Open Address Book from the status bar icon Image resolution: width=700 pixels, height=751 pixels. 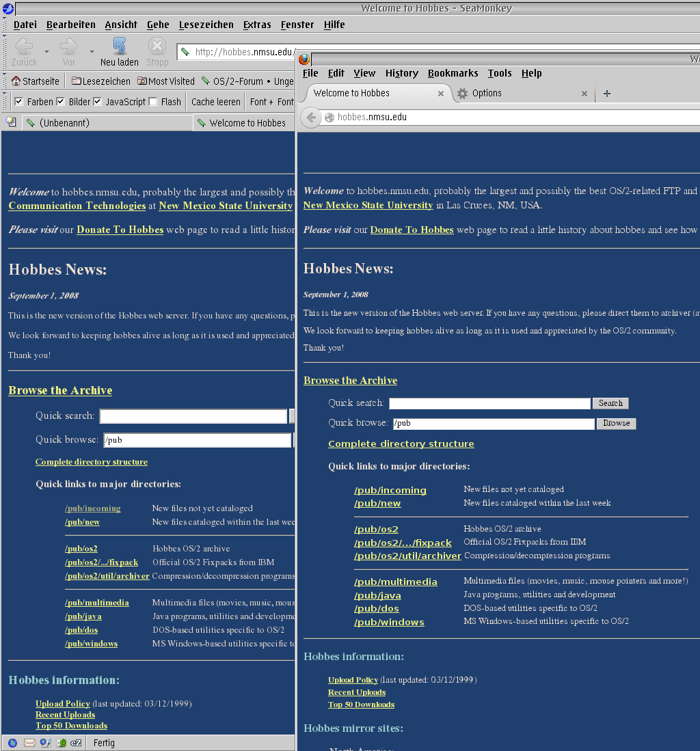coord(62,743)
